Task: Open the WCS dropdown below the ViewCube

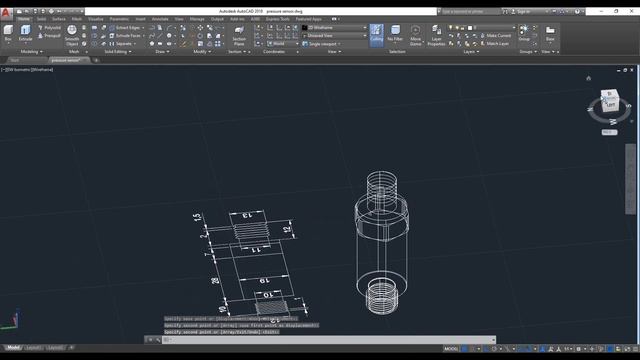Action: 609,132
